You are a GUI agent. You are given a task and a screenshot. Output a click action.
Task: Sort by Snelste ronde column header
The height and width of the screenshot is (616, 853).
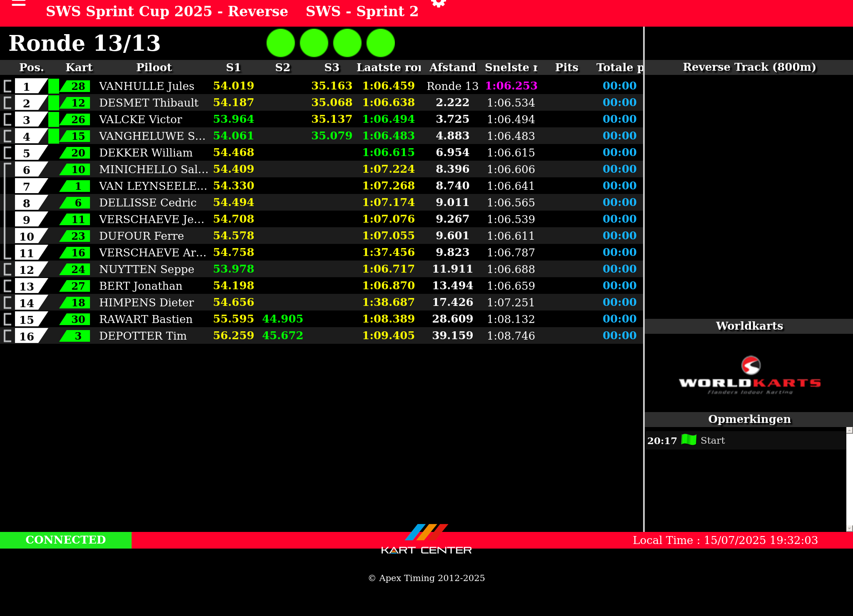point(511,67)
